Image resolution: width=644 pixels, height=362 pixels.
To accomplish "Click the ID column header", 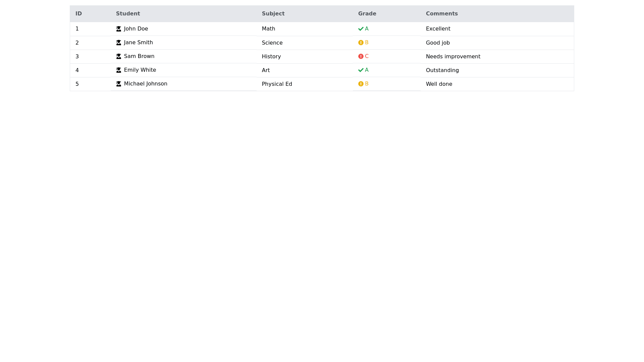I will pos(78,14).
